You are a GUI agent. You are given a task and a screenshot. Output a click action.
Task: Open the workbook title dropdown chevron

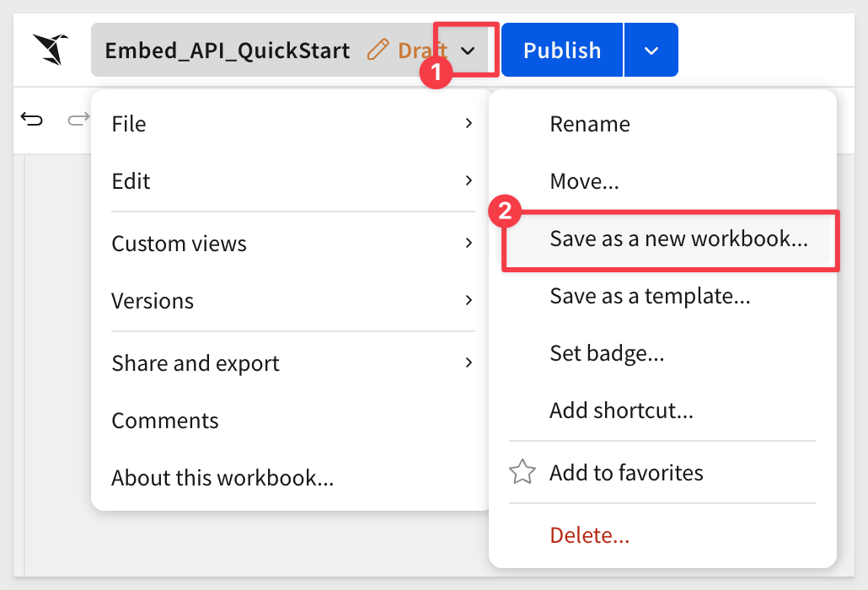pos(468,51)
